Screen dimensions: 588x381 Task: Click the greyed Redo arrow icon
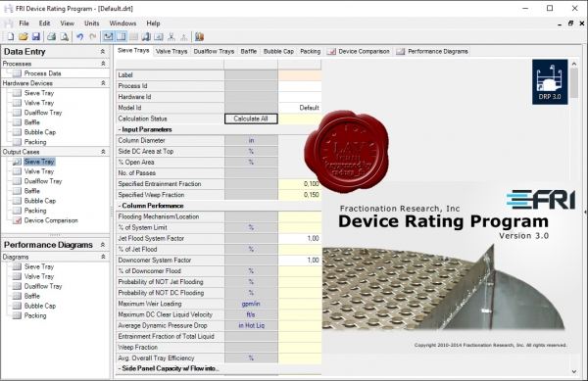coord(93,36)
